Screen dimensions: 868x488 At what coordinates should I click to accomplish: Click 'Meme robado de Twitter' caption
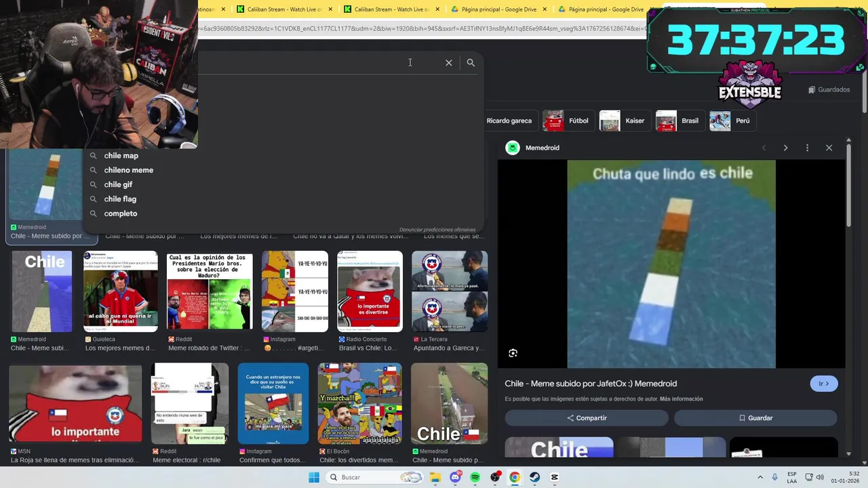[x=209, y=348]
